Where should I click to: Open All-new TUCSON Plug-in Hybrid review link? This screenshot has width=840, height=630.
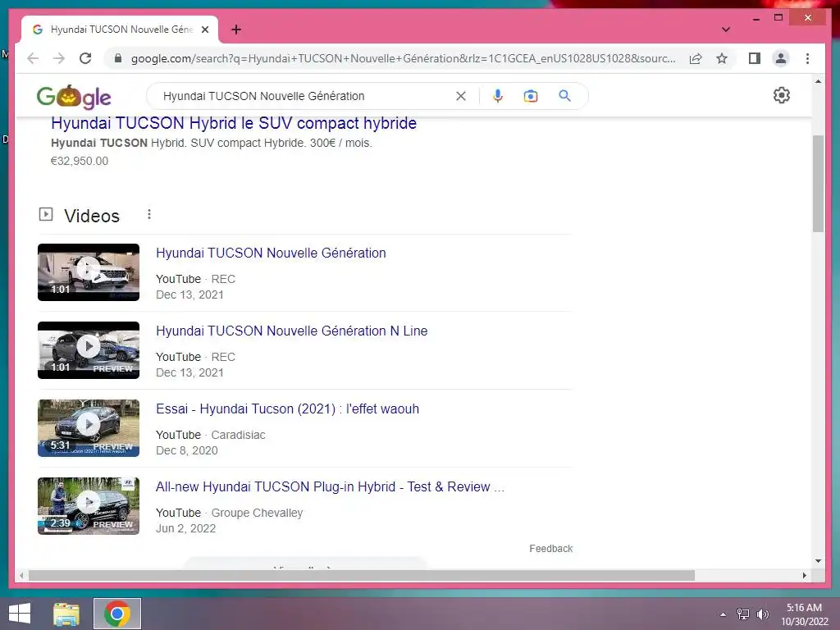[x=330, y=486]
